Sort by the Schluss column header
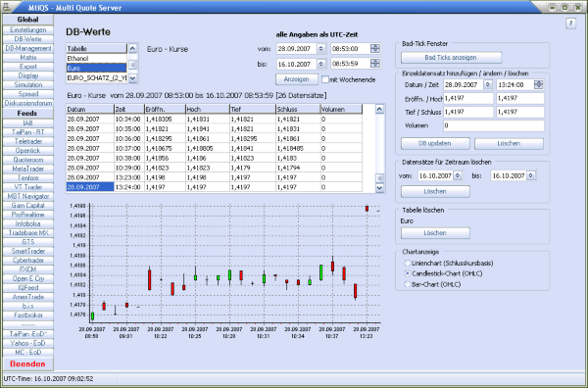Viewport: 588px width, 388px height. [298, 109]
